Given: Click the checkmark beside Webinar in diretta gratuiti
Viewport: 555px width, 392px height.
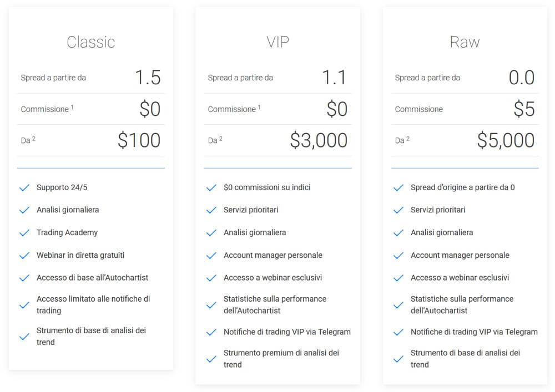Looking at the screenshot, I should (24, 256).
